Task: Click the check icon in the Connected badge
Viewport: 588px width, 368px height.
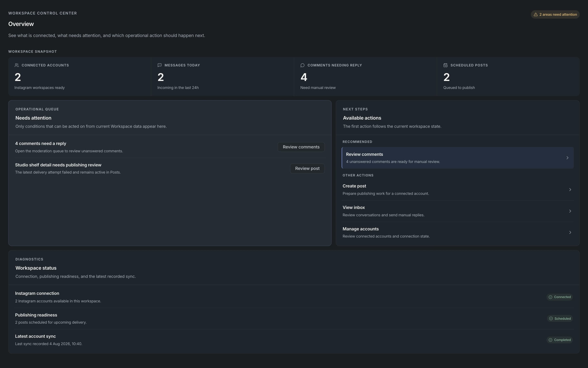Action: coord(551,297)
